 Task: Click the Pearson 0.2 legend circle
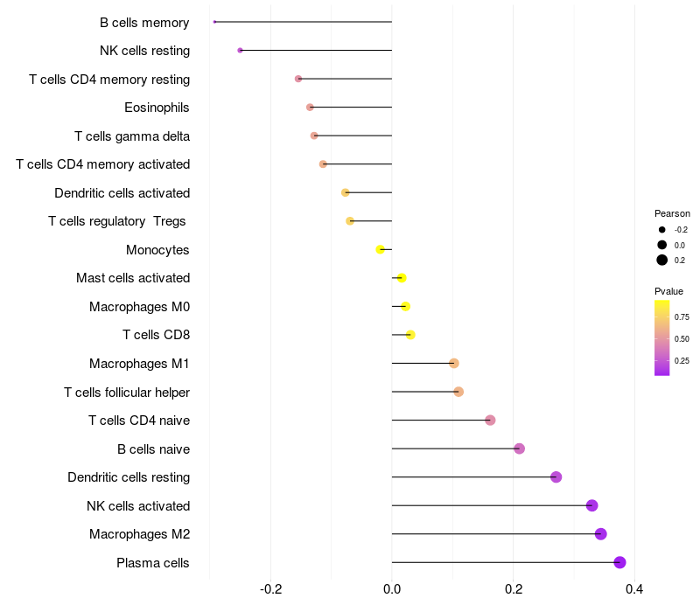(x=661, y=260)
